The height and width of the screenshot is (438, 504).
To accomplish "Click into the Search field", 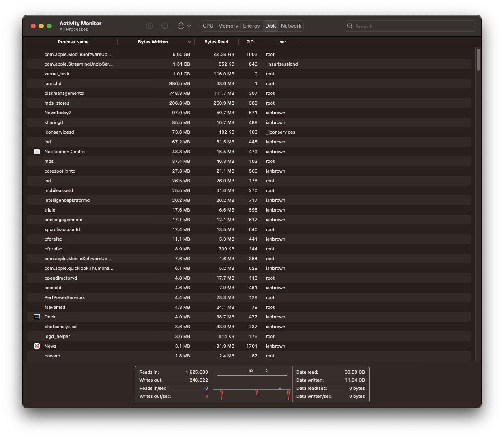I will click(410, 26).
